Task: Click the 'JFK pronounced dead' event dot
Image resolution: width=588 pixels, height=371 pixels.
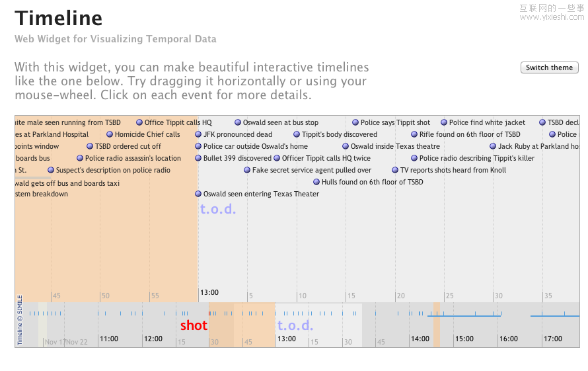Action: click(198, 134)
